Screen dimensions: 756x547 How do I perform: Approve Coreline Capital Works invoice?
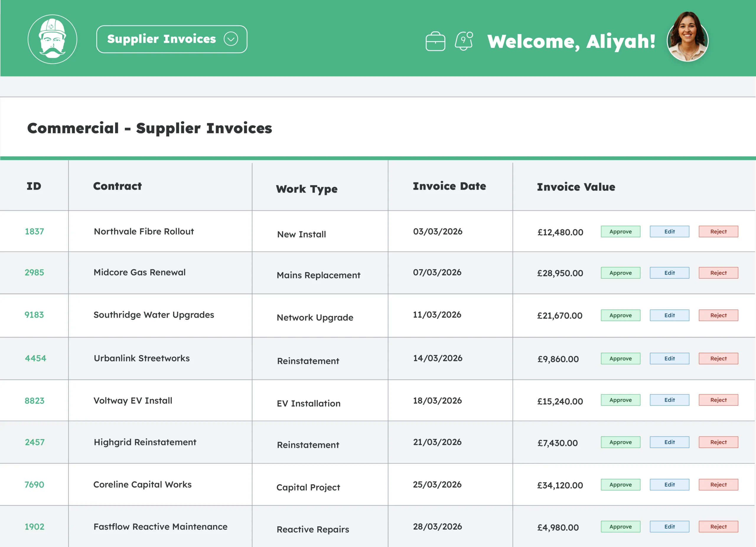click(x=620, y=485)
